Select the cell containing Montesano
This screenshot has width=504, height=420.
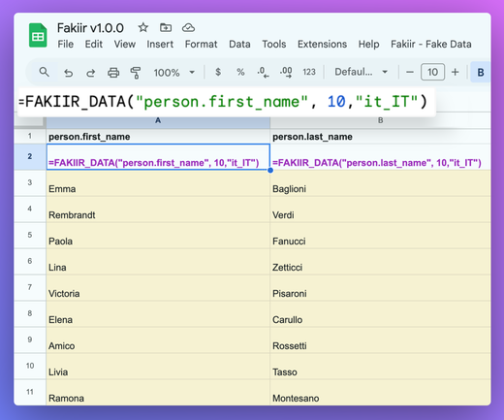click(x=380, y=393)
